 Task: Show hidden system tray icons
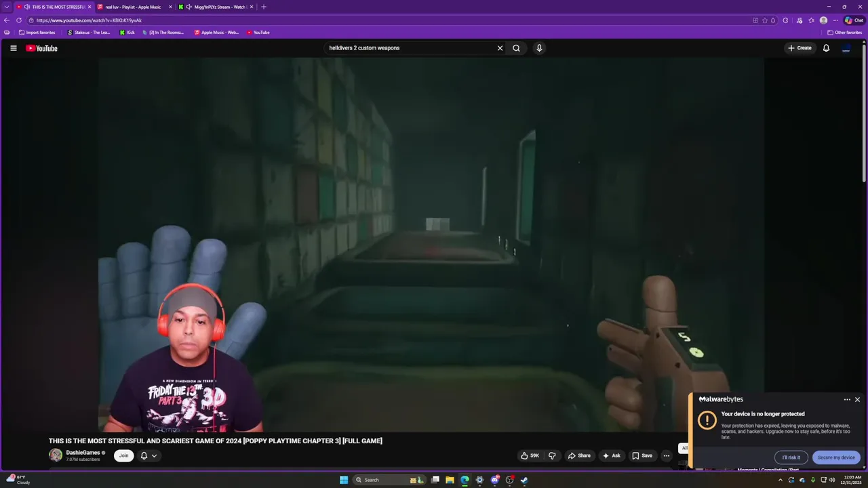click(x=780, y=480)
